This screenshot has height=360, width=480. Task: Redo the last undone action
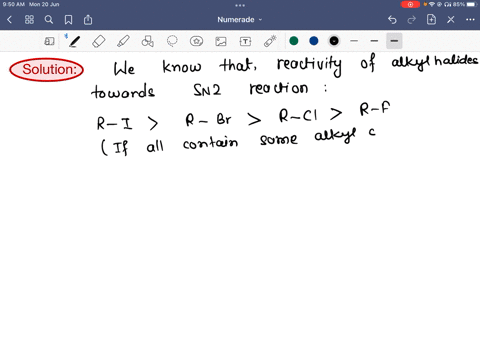pos(412,20)
